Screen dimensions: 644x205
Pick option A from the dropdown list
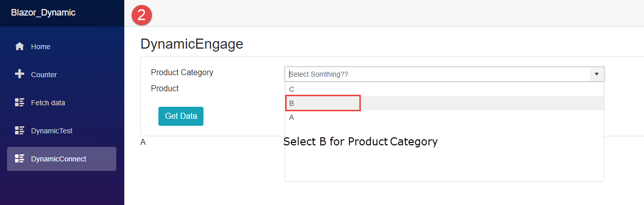(292, 117)
